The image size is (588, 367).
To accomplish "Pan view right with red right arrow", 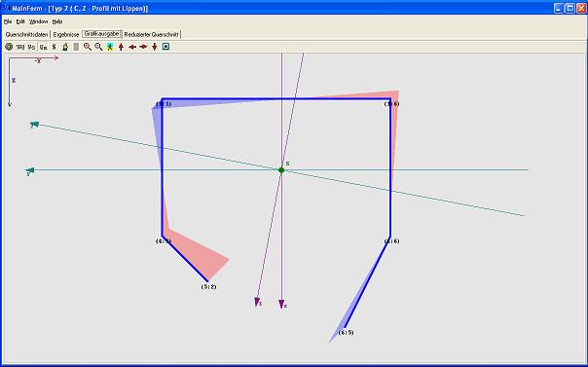I will pos(143,47).
